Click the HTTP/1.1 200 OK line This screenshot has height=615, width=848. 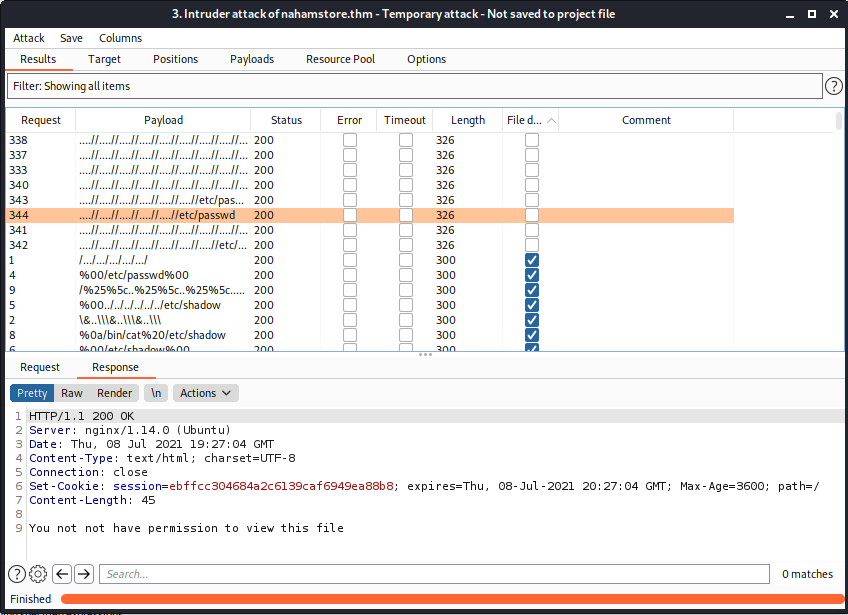[x=82, y=416]
